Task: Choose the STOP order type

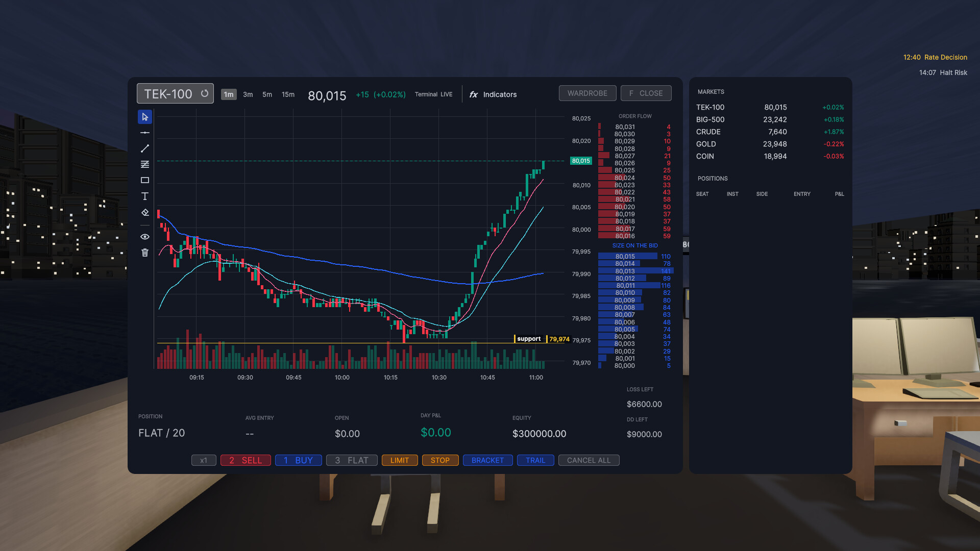Action: coord(440,460)
